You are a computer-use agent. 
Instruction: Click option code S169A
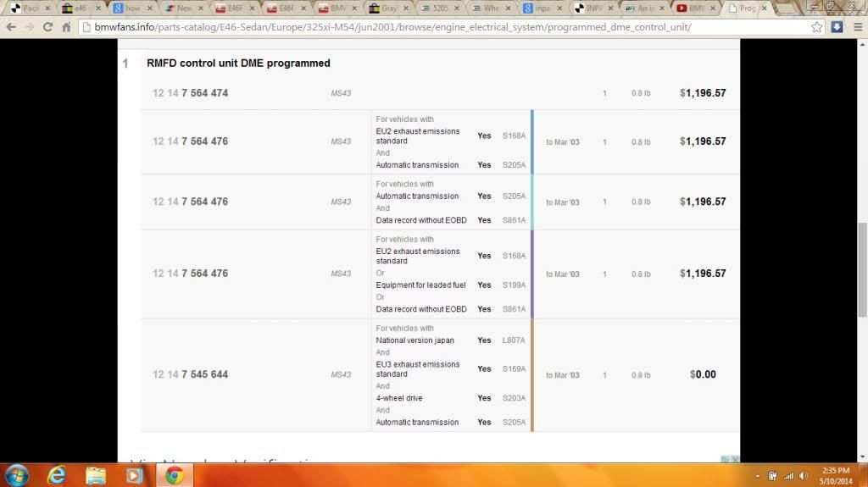(514, 369)
